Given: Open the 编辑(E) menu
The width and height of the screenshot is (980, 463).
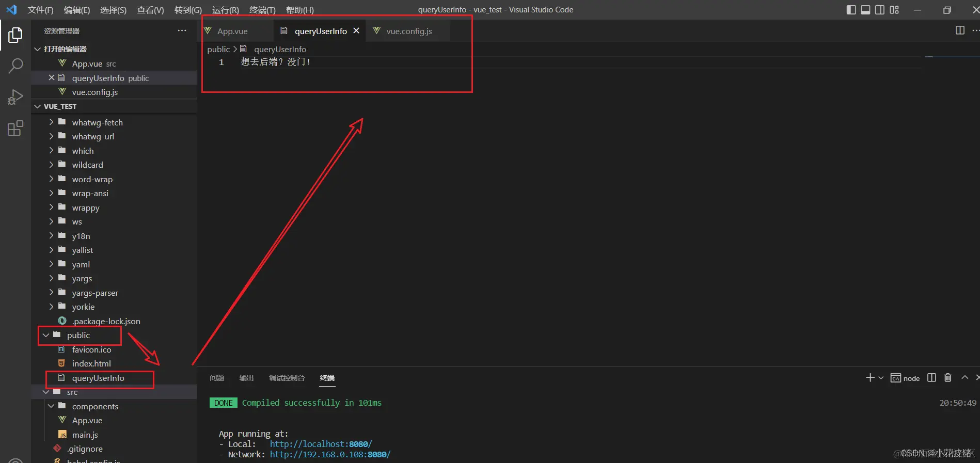Looking at the screenshot, I should [77, 10].
